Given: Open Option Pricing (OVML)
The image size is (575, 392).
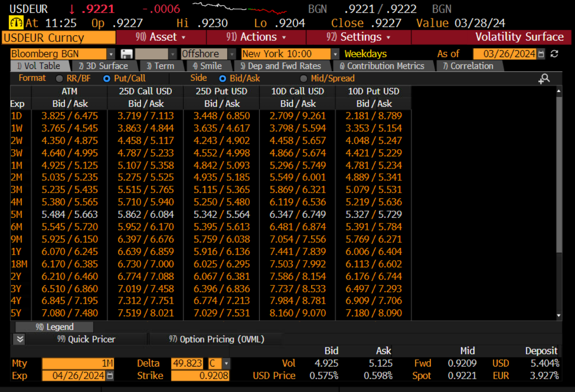Looking at the screenshot, I should tap(216, 339).
